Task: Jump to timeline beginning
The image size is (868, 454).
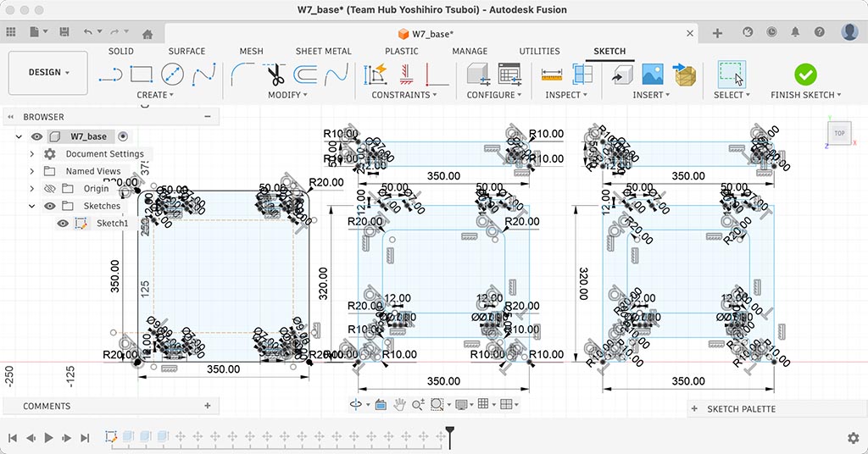Action: (12, 438)
